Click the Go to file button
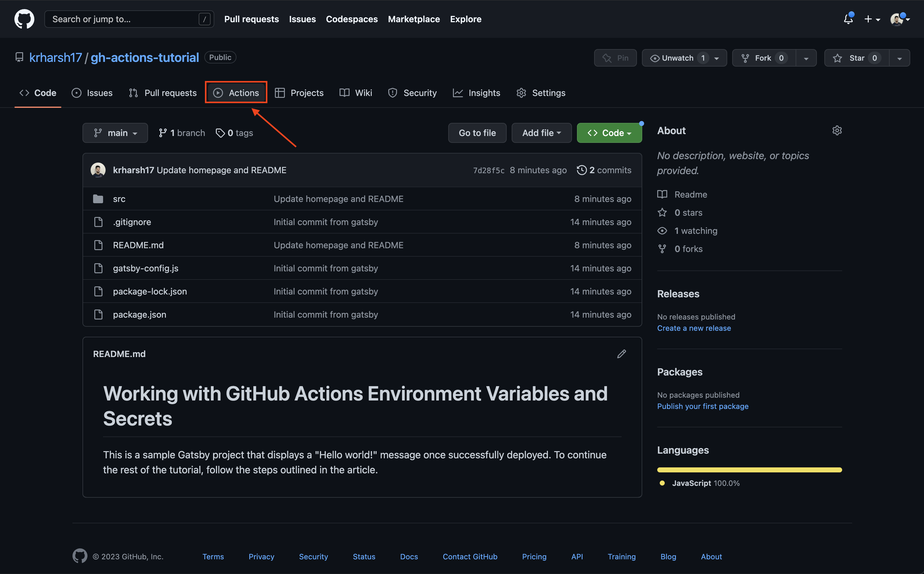Image resolution: width=924 pixels, height=574 pixels. pos(477,133)
